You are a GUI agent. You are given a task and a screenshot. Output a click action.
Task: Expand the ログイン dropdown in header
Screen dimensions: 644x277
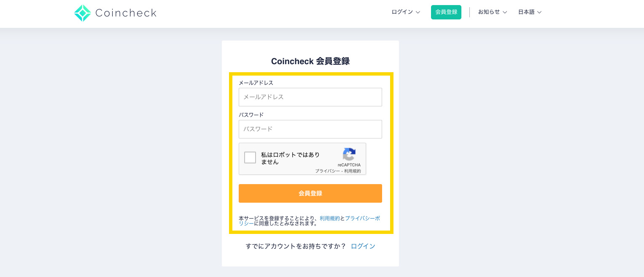point(406,12)
